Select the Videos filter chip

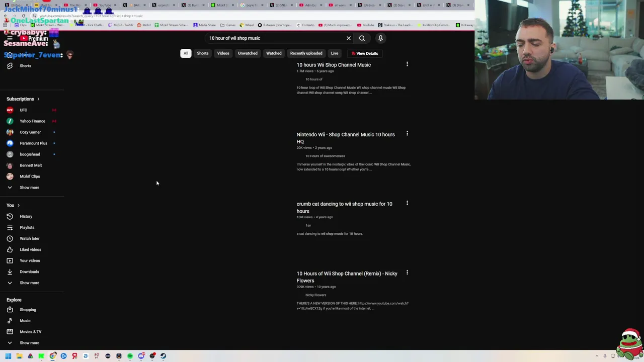[223, 53]
